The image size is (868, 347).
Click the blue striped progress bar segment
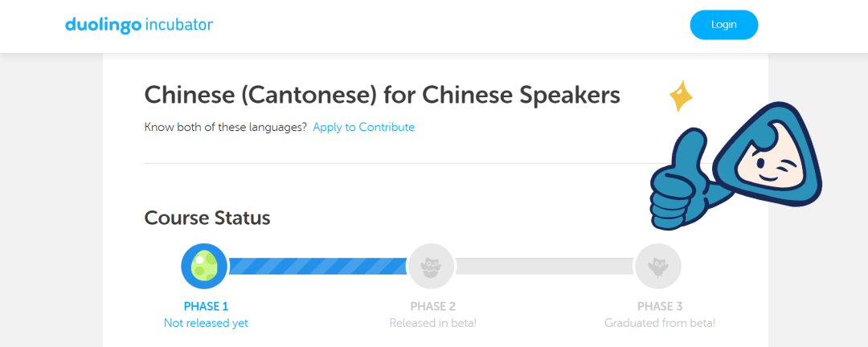[318, 266]
